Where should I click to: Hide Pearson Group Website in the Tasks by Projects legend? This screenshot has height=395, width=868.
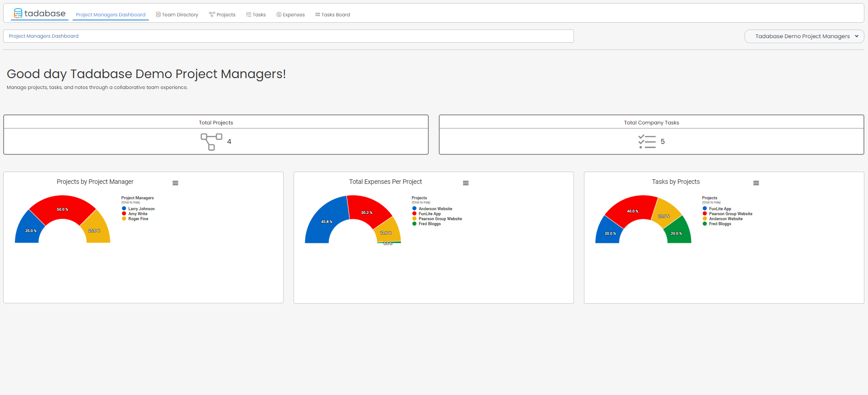tap(728, 214)
